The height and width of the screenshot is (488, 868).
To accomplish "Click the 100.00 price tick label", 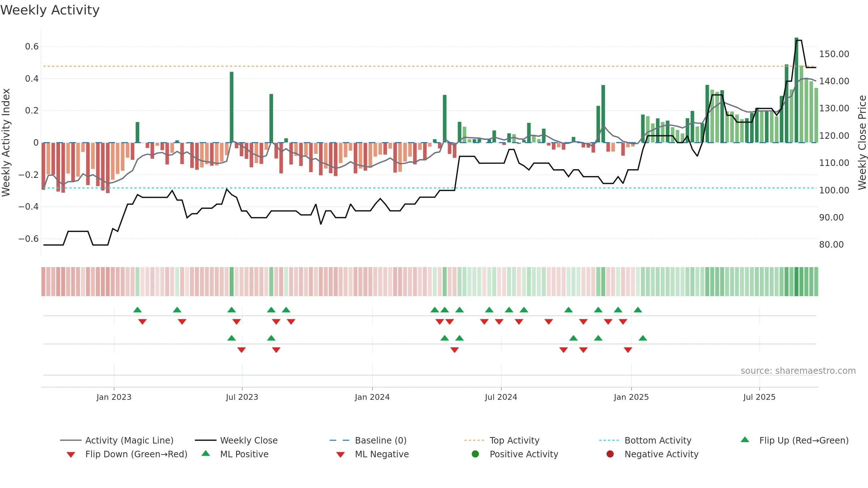I will click(834, 191).
